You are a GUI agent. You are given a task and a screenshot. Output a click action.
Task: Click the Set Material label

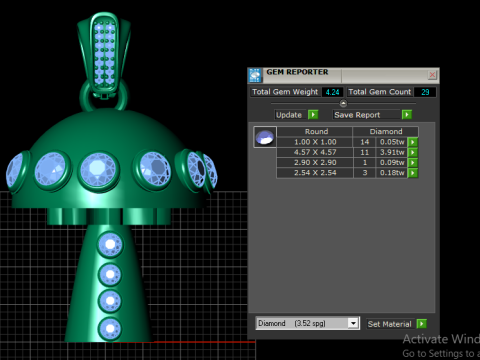(x=389, y=324)
